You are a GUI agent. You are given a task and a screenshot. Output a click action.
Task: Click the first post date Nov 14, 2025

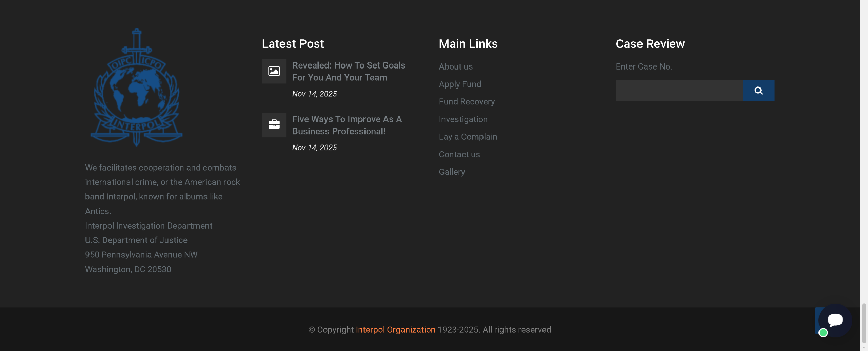point(314,94)
